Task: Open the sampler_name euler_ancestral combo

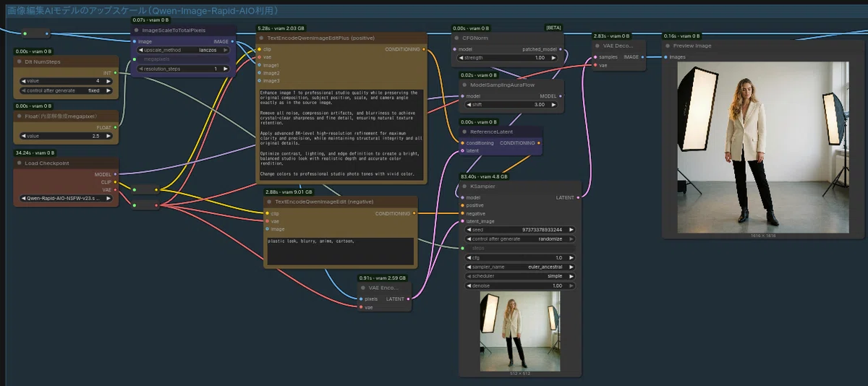Action: [x=520, y=267]
